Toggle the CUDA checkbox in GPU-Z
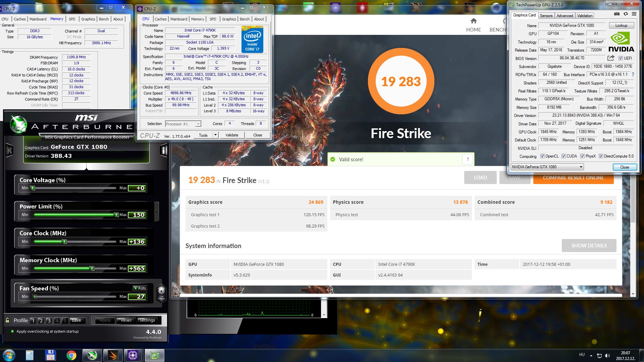644x362 pixels. tap(563, 156)
